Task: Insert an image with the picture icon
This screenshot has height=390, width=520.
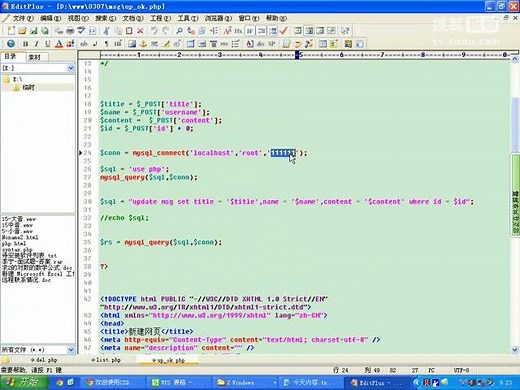Action: [132, 44]
